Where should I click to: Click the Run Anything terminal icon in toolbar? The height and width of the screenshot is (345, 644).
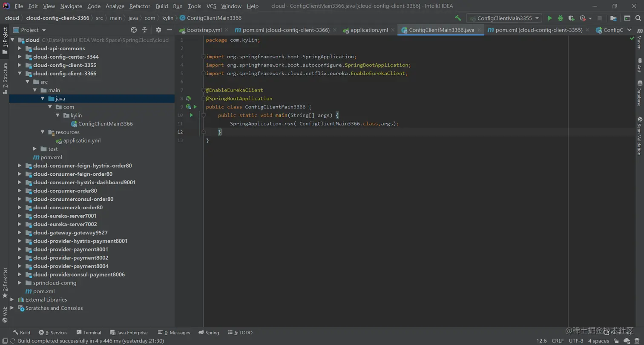pos(627,18)
